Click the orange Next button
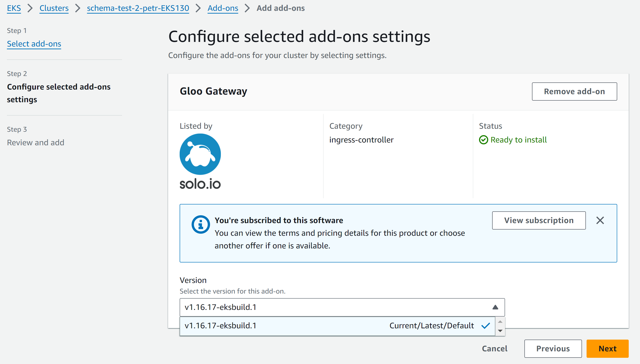Screen dimensions: 640x364 pyautogui.click(x=607, y=349)
